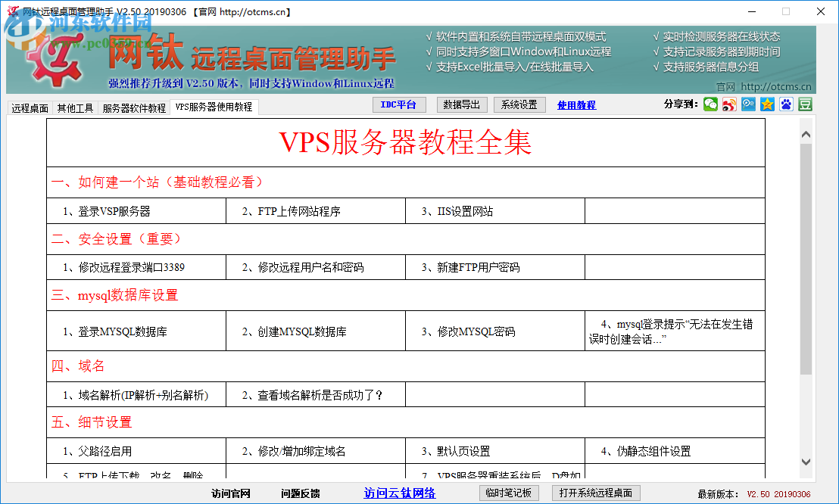839x504 pixels.
Task: Click the QZone star share icon
Action: click(767, 104)
